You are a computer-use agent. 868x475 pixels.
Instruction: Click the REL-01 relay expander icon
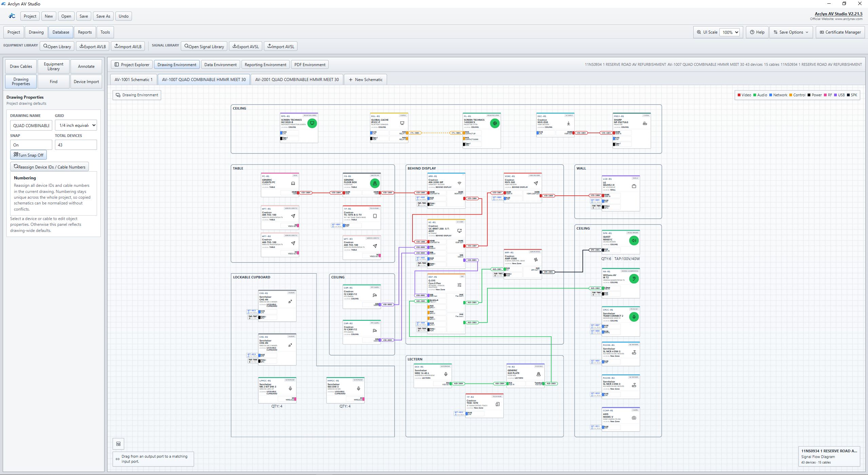coord(402,123)
